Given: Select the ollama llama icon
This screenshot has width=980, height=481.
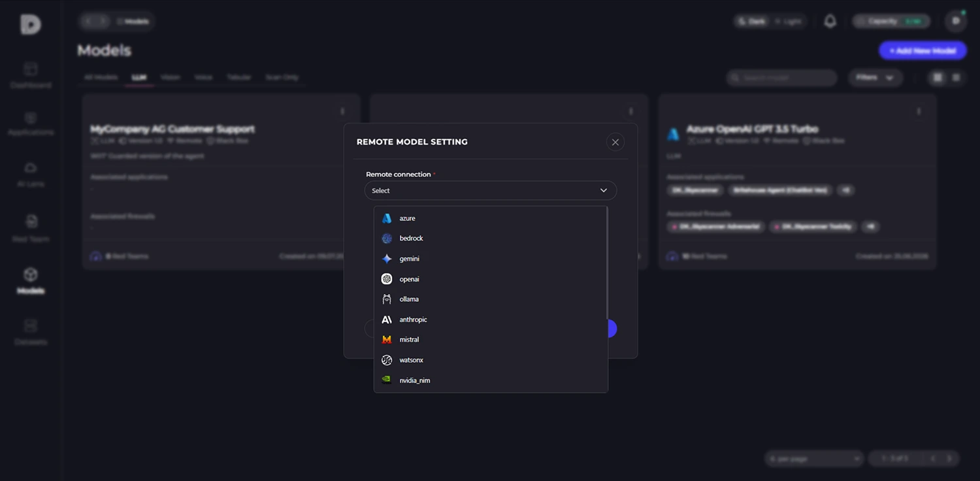Looking at the screenshot, I should 387,299.
